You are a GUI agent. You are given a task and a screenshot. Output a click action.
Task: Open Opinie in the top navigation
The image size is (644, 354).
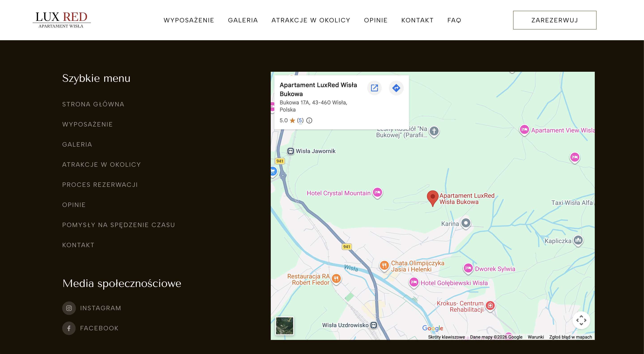(375, 20)
